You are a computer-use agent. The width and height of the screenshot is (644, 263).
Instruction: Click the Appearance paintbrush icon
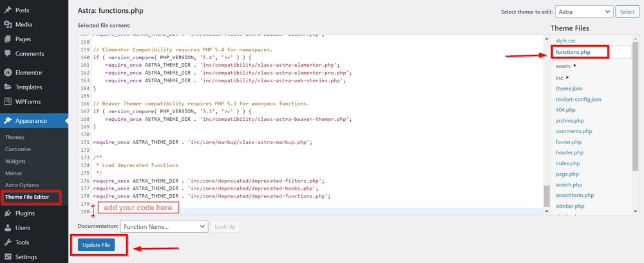(7, 121)
